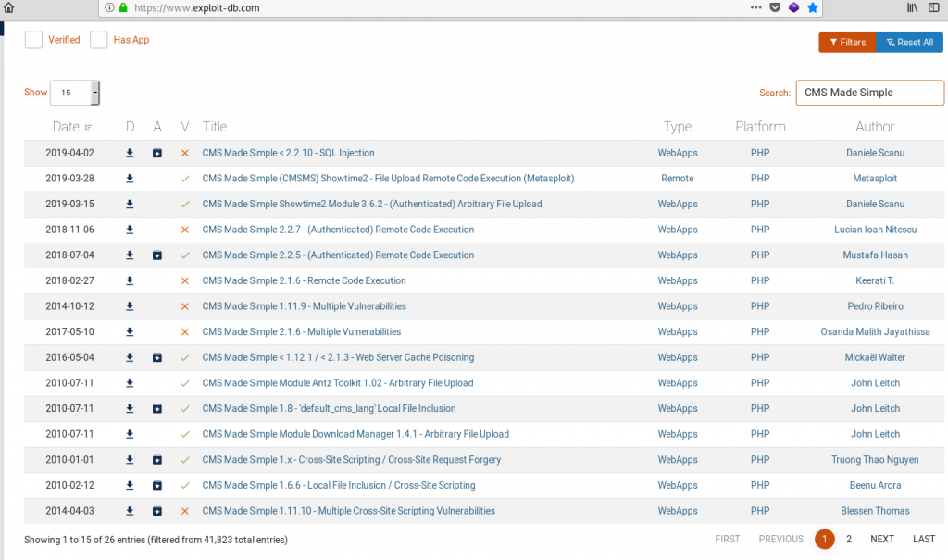Download the 2017-05-10 Multiple Vulnerabilities exploit
The image size is (948, 560).
click(x=130, y=332)
